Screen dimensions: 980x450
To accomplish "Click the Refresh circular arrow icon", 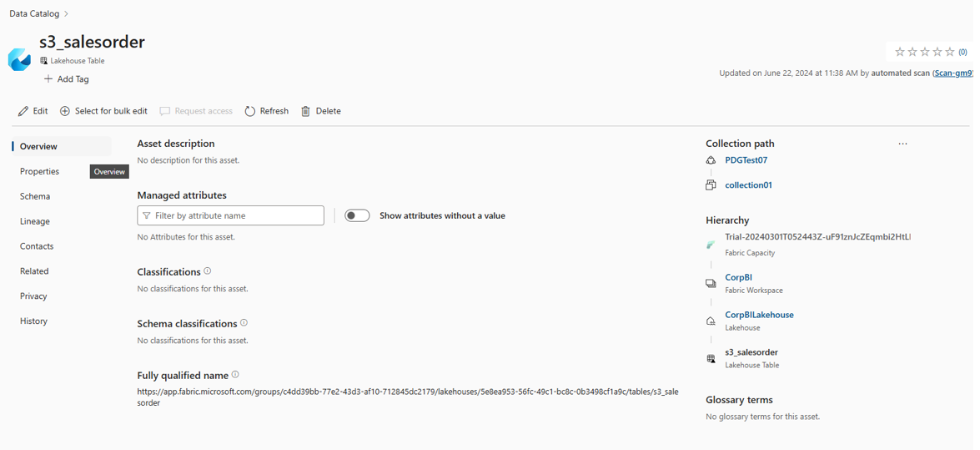I will 250,111.
